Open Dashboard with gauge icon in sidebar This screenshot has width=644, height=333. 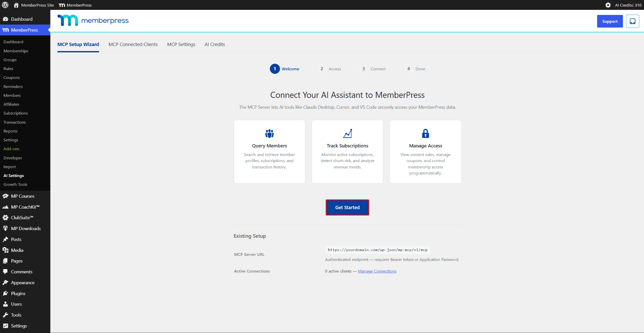pyautogui.click(x=25, y=19)
